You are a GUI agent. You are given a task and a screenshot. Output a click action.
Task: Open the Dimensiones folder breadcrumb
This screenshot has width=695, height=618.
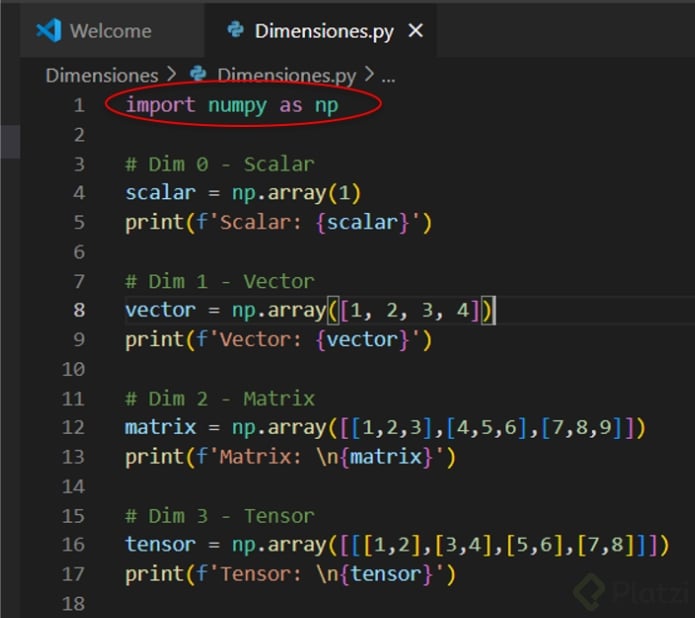tap(102, 75)
